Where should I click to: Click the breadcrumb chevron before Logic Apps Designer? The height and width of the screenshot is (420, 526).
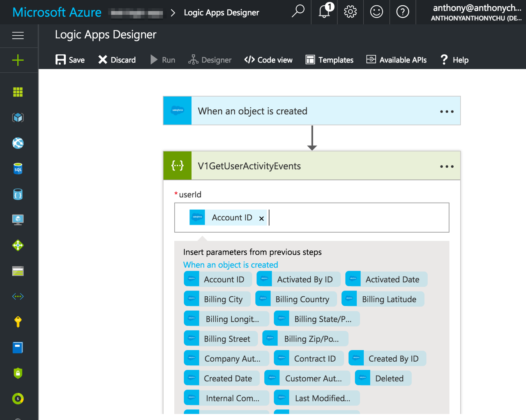tap(173, 13)
